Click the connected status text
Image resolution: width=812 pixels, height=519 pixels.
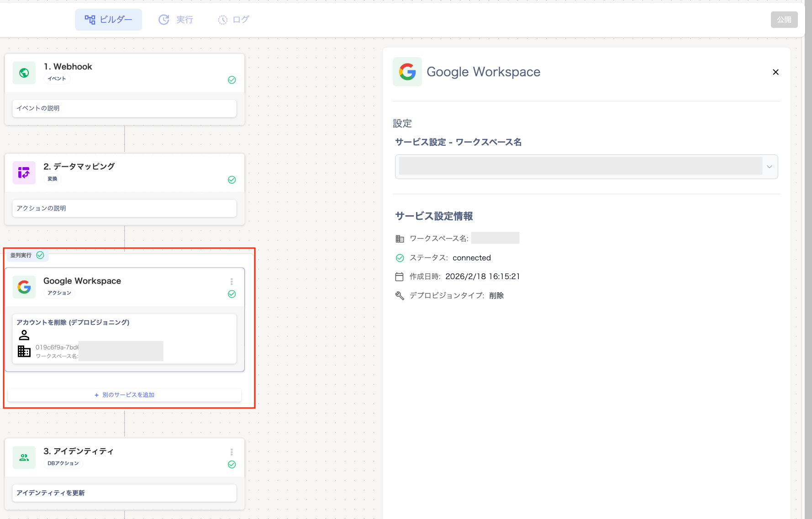(472, 258)
